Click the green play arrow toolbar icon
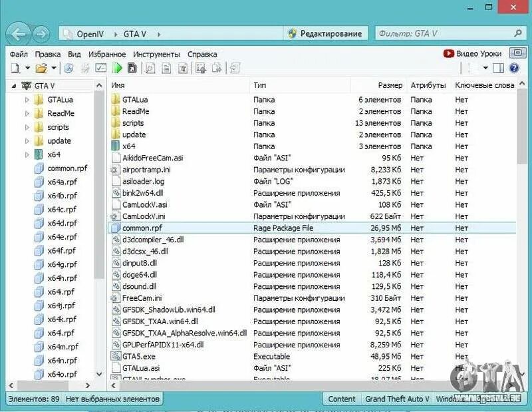This screenshot has height=412, width=532. 117,69
